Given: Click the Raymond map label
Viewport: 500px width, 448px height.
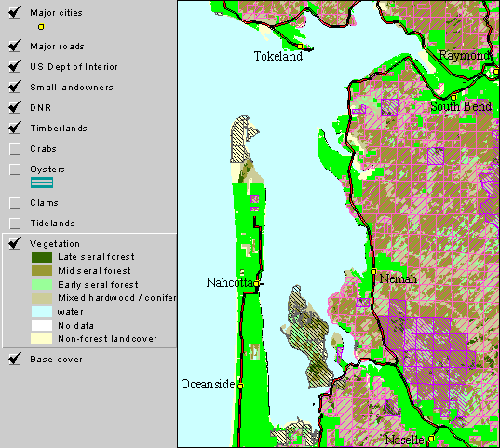Looking at the screenshot, I should click(x=465, y=56).
